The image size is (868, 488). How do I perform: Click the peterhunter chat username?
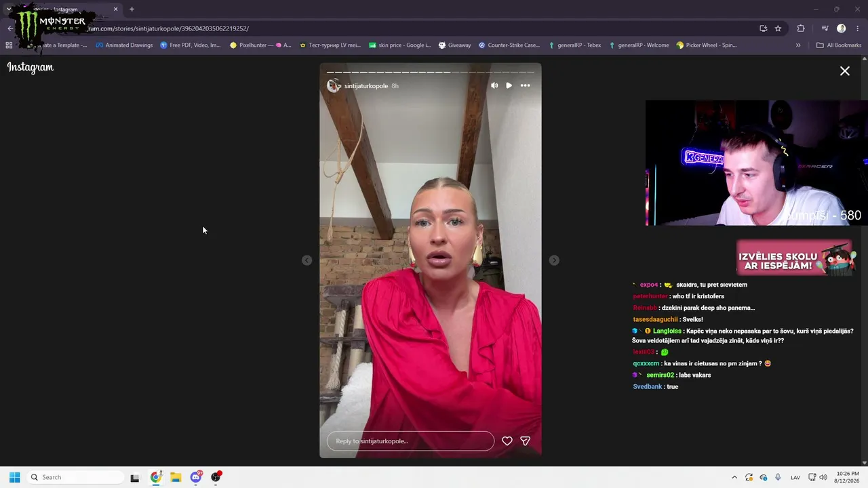650,296
